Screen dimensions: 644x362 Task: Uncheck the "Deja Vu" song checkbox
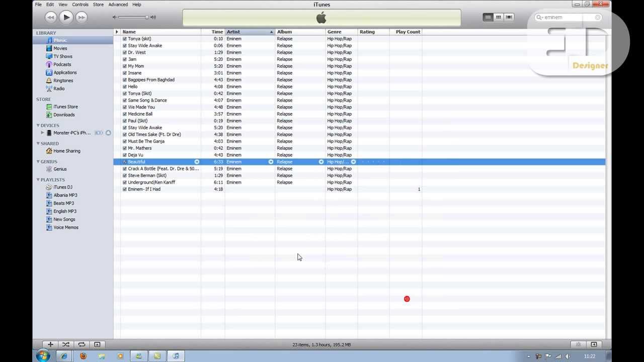click(125, 155)
